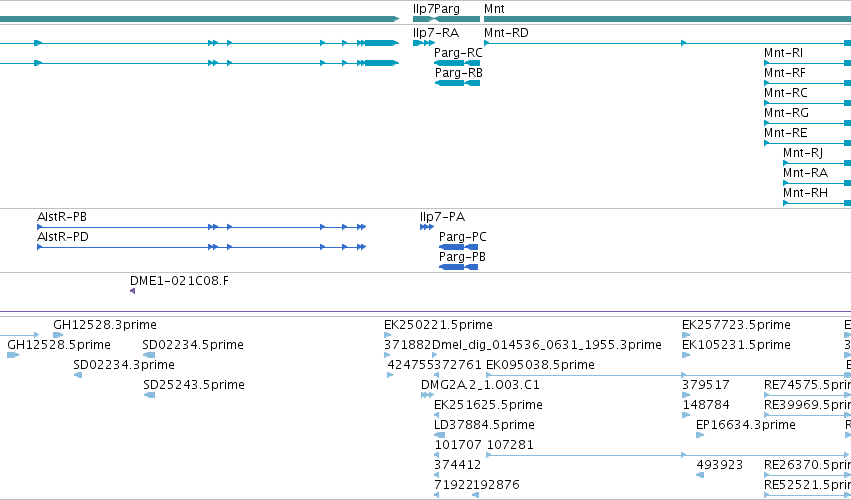This screenshot has height=500, width=851.
Task: Select the Parg-RC transcript feature
Action: (x=457, y=63)
